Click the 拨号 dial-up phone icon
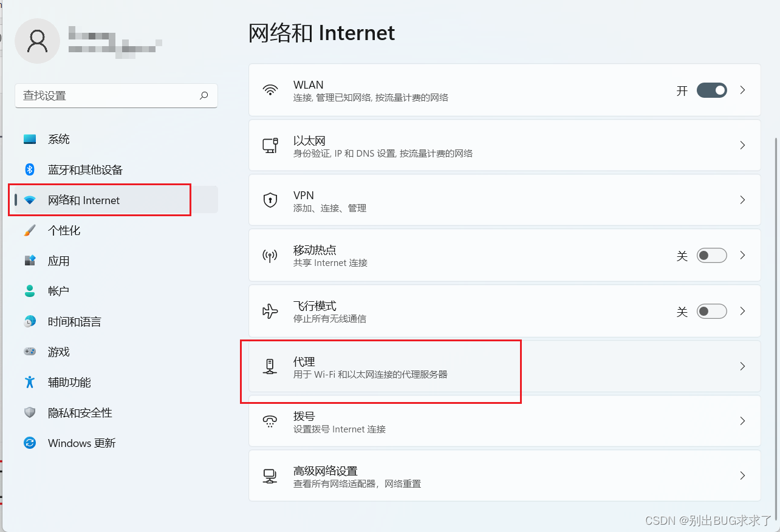The image size is (780, 532). coord(270,421)
